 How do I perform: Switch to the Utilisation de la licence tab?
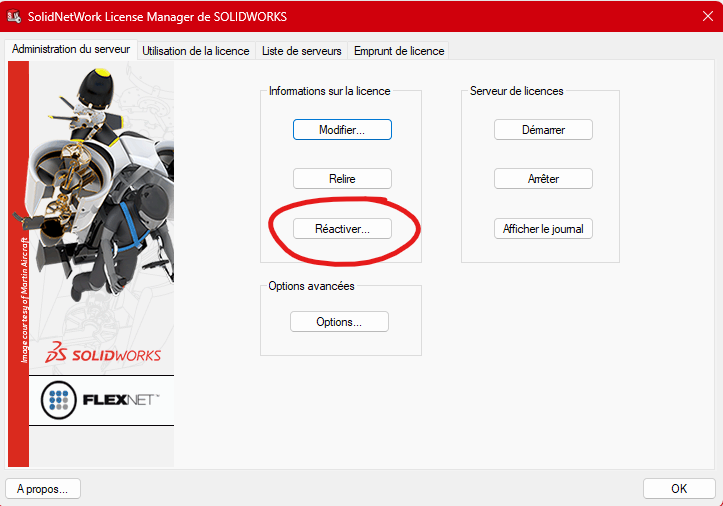196,51
